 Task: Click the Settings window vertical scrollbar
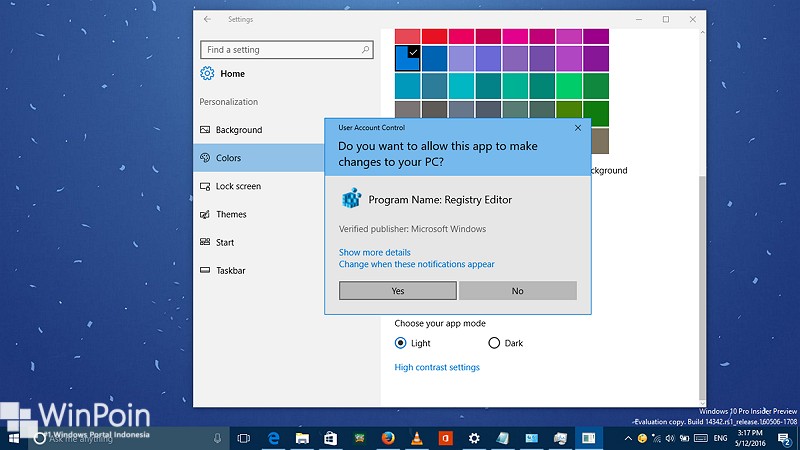click(x=702, y=288)
